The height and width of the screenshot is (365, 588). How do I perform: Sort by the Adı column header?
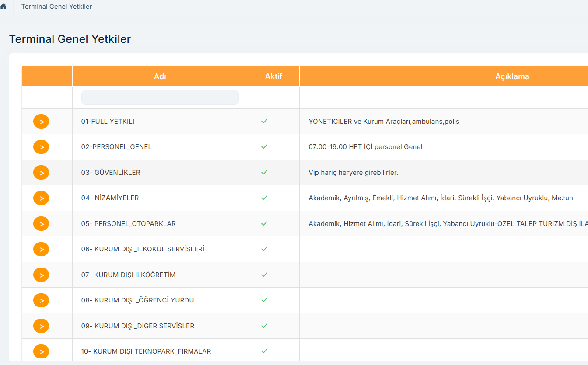tap(160, 76)
